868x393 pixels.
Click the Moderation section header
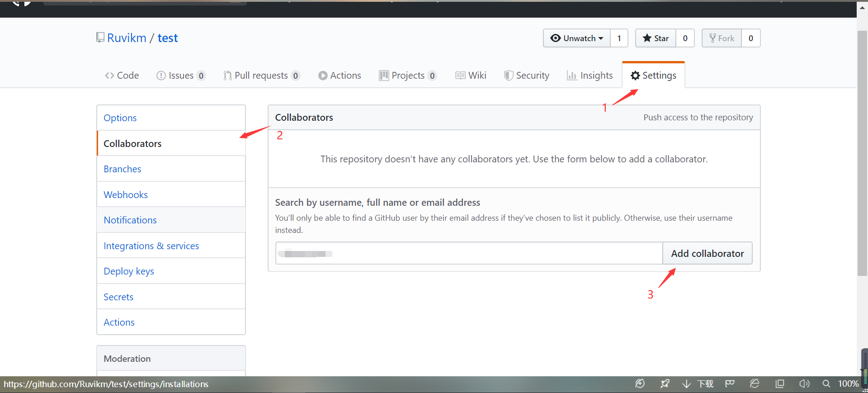(x=171, y=359)
